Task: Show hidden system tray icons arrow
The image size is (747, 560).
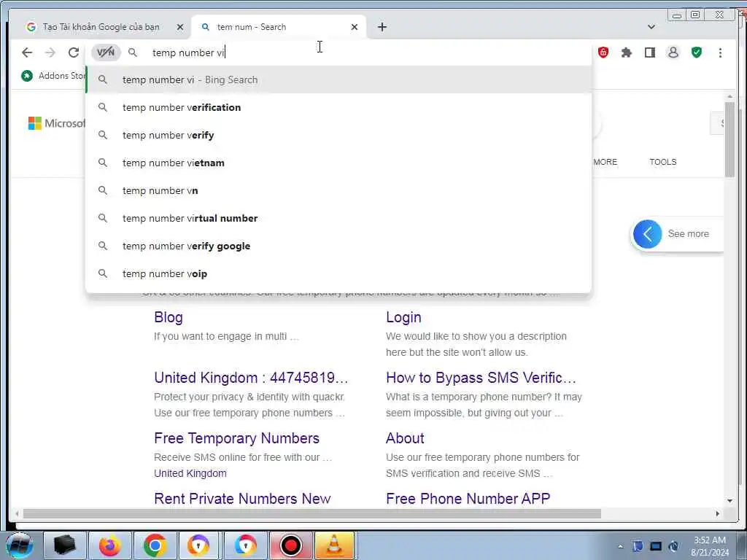Action: (x=620, y=547)
